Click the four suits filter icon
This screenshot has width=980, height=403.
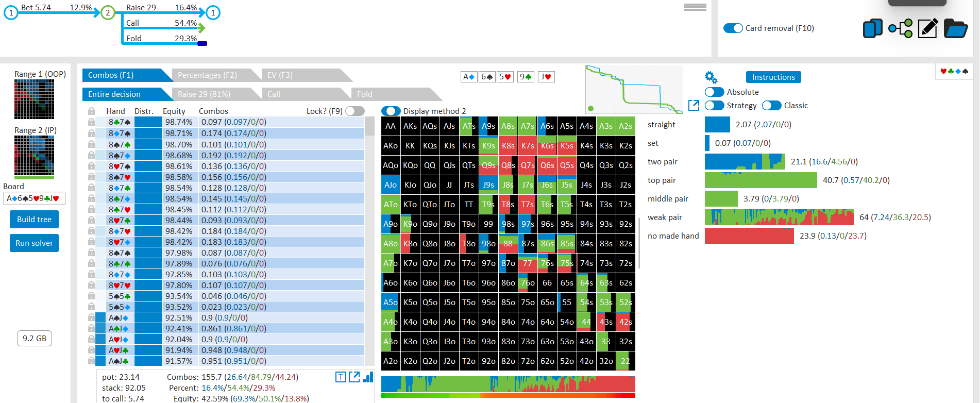(954, 71)
